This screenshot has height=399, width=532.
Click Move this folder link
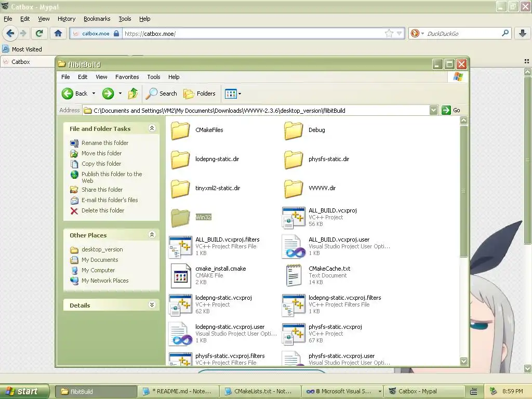click(101, 153)
